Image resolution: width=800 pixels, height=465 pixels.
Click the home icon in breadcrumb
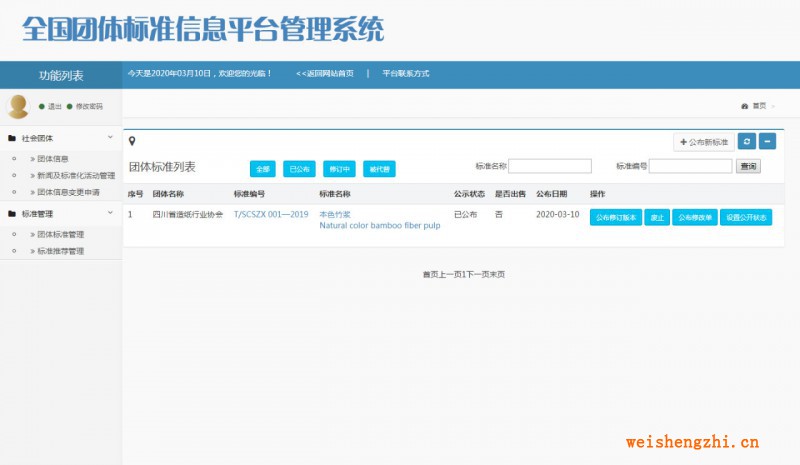point(744,106)
